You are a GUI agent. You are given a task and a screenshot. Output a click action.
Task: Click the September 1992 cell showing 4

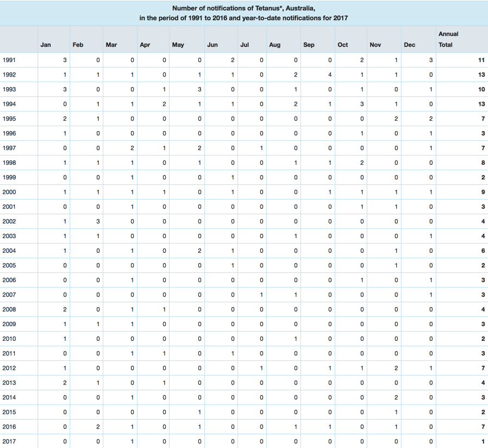coord(329,74)
